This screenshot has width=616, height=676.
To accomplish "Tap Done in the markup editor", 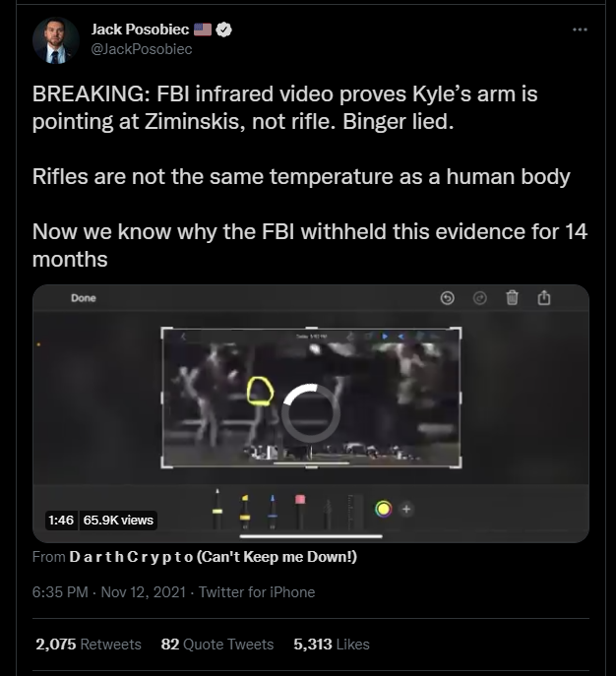I will [x=84, y=298].
